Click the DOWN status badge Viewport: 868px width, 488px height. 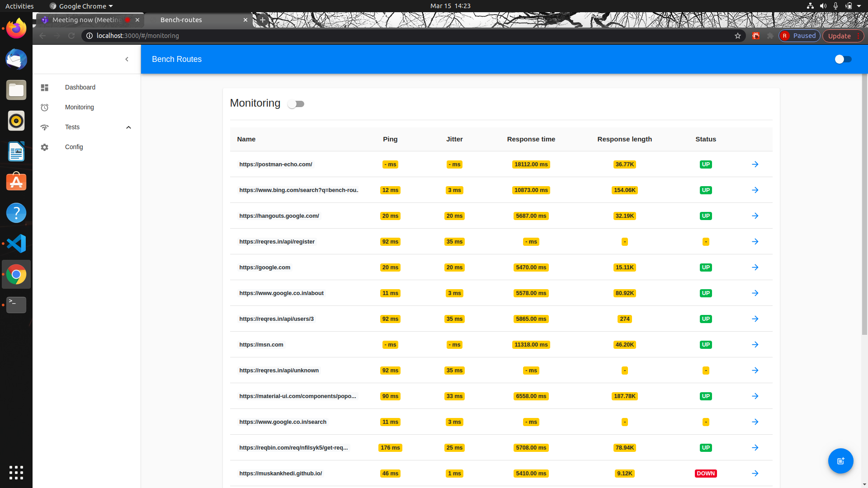pos(706,474)
